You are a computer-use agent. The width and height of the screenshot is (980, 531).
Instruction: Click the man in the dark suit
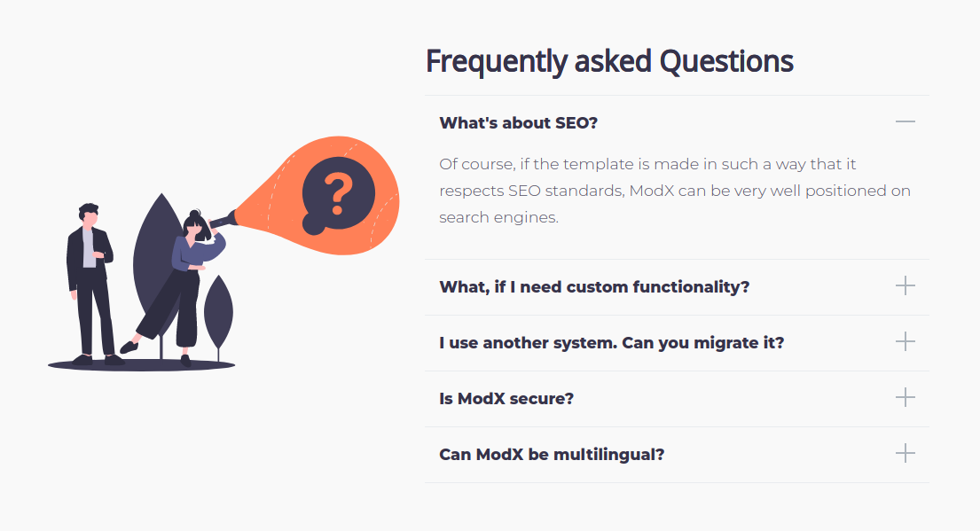click(x=90, y=284)
